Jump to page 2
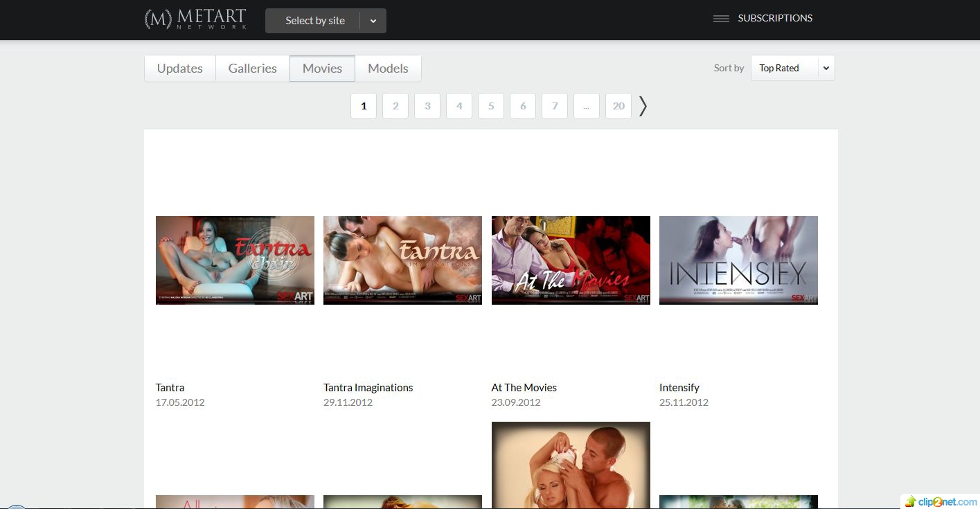The image size is (980, 509). tap(395, 106)
